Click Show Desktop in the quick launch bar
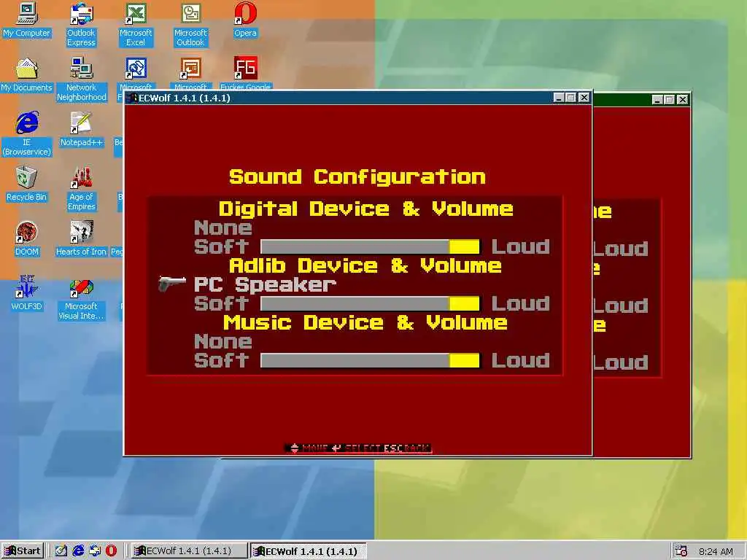747x560 pixels. [x=61, y=551]
